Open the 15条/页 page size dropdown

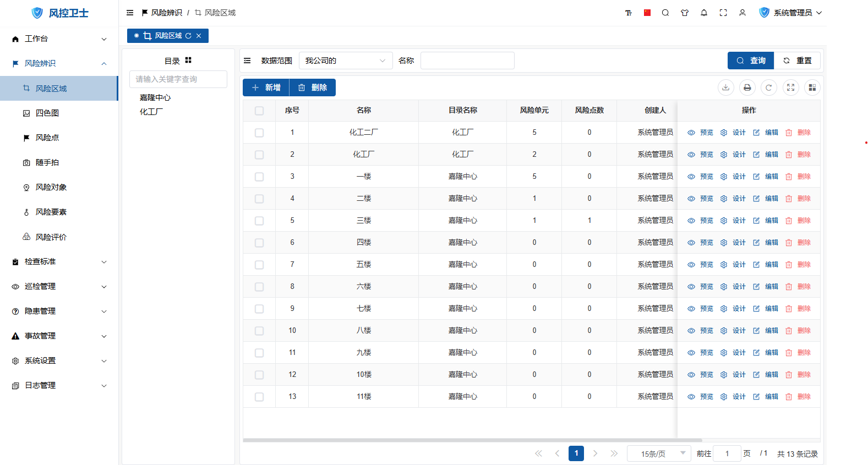pos(659,453)
